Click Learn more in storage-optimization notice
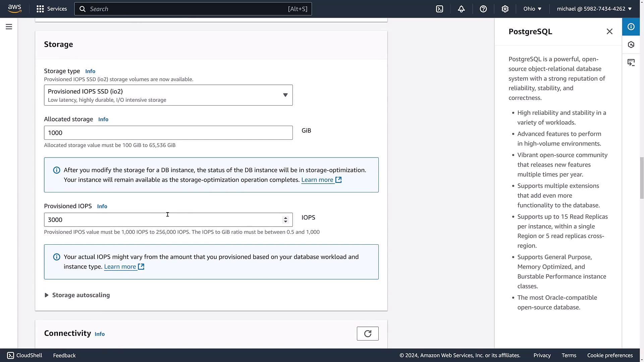 tap(317, 180)
